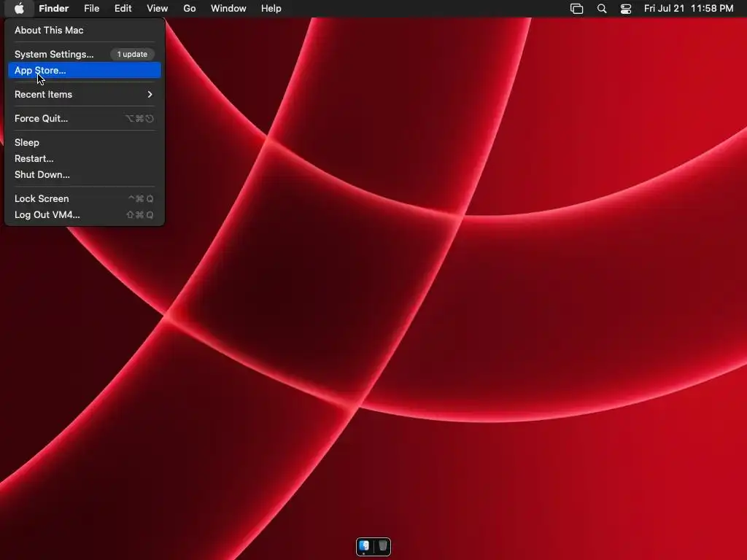The image size is (747, 560).
Task: Open the Help menu
Action: [271, 9]
